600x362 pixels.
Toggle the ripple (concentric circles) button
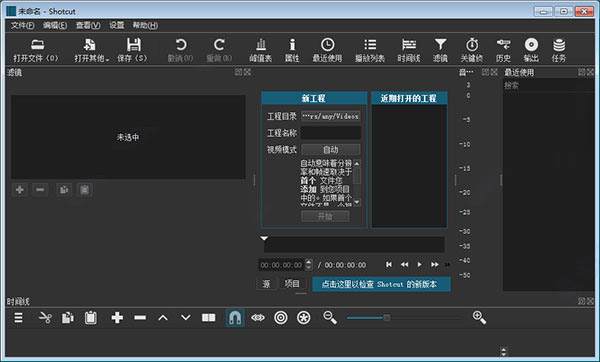pos(281,318)
